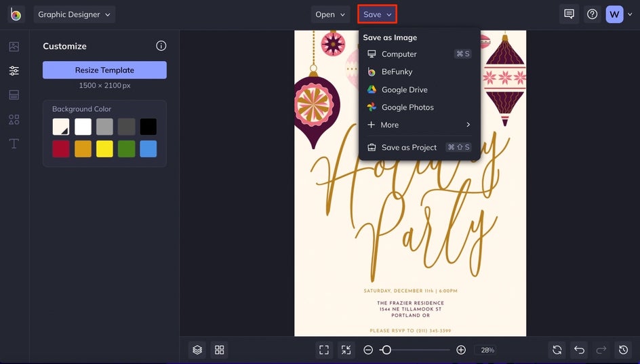Click the zoom percentage field
The width and height of the screenshot is (640, 364).
tap(487, 350)
